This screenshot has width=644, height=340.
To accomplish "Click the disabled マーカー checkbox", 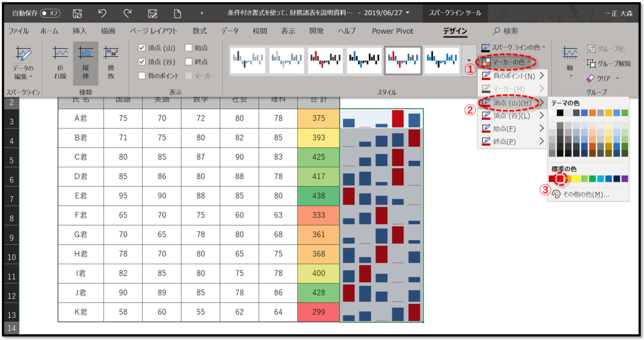I will 189,76.
